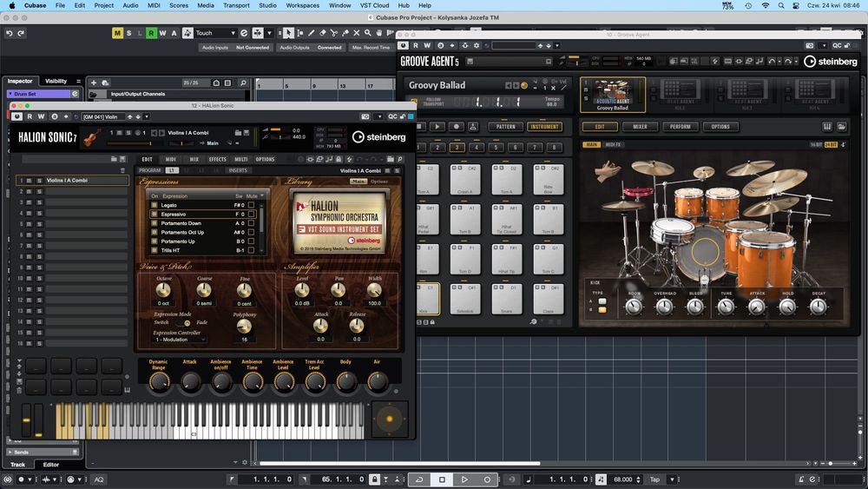Switch to the MIXER tab in Groove Agent
The width and height of the screenshot is (868, 489).
pyautogui.click(x=640, y=127)
